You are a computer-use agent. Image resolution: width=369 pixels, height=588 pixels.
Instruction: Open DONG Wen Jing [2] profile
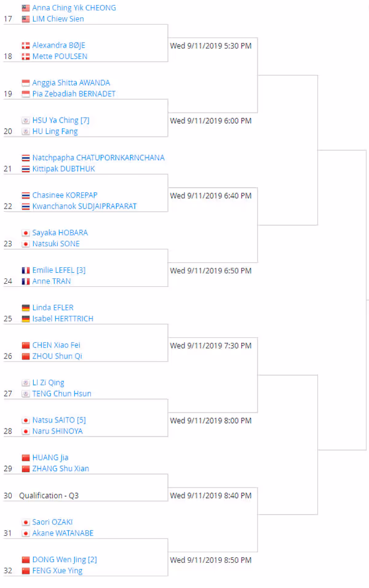pos(65,560)
